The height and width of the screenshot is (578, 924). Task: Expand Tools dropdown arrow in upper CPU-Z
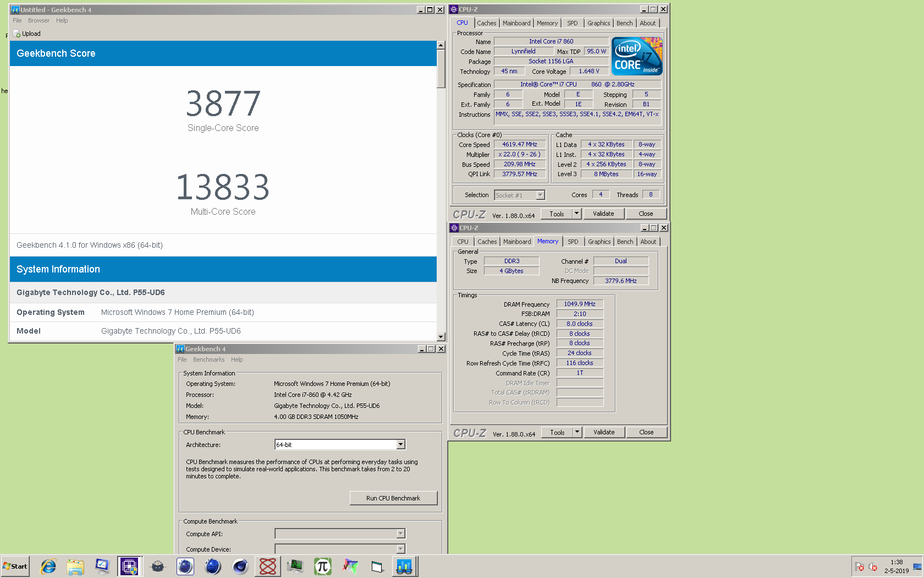[576, 214]
